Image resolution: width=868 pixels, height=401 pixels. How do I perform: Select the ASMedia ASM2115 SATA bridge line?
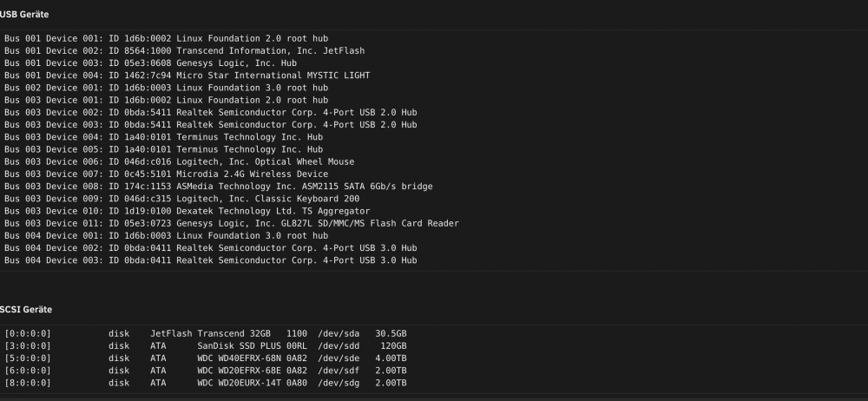[219, 187]
